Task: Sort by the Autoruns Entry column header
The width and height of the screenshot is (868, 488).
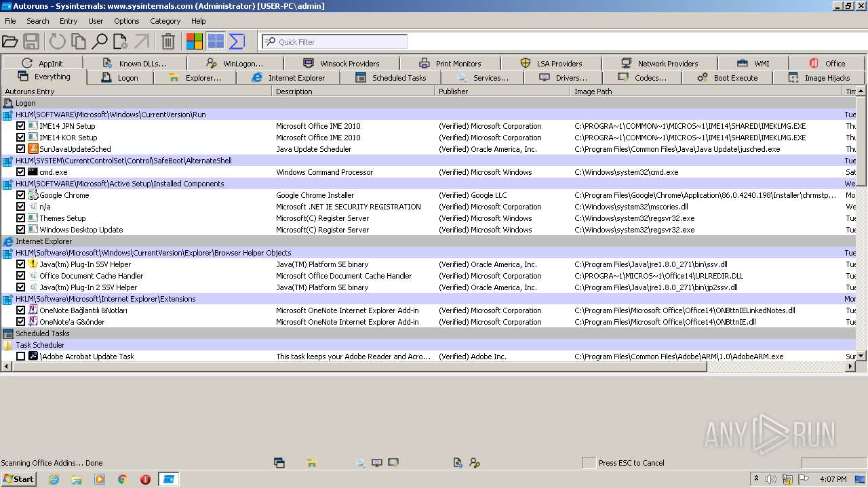Action: coord(136,91)
